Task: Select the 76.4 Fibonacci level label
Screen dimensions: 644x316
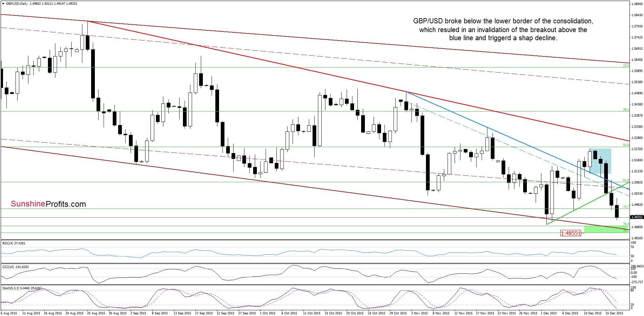Action: coord(626,224)
